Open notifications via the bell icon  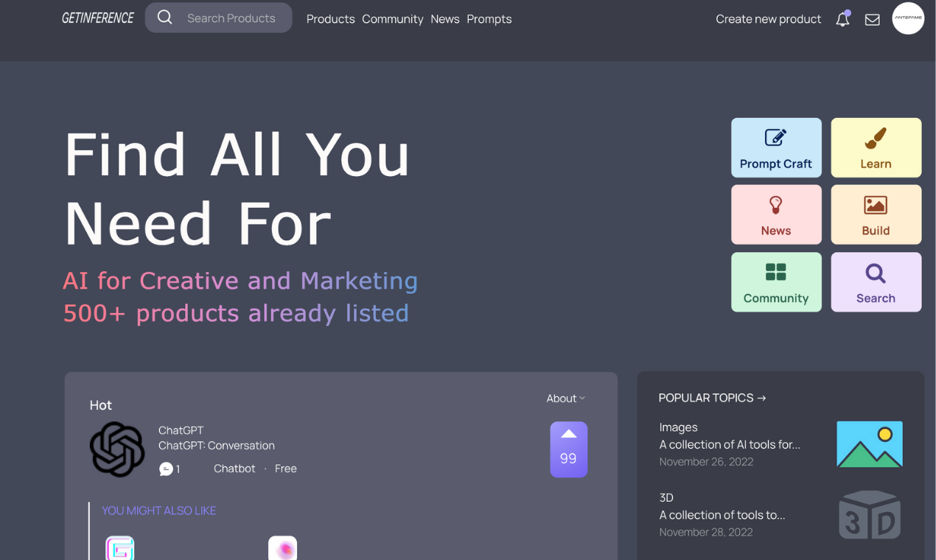[842, 19]
